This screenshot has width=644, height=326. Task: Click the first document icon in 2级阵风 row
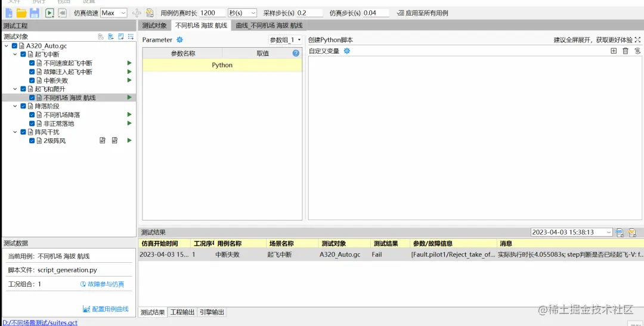103,141
